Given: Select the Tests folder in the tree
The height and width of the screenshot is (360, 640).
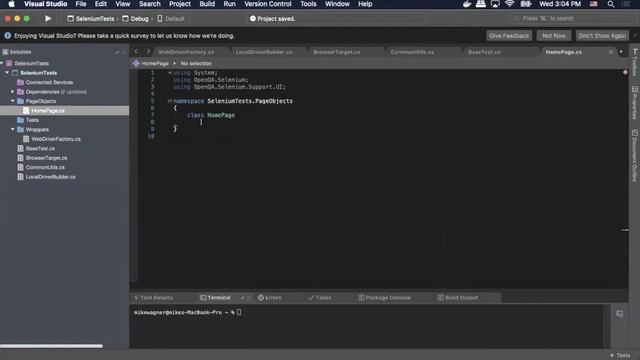Looking at the screenshot, I should tap(32, 120).
